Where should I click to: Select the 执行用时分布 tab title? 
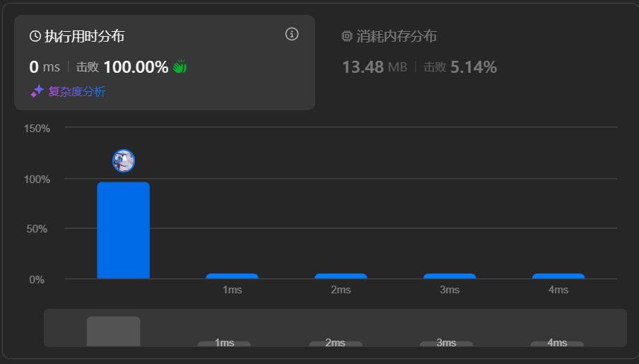[84, 36]
